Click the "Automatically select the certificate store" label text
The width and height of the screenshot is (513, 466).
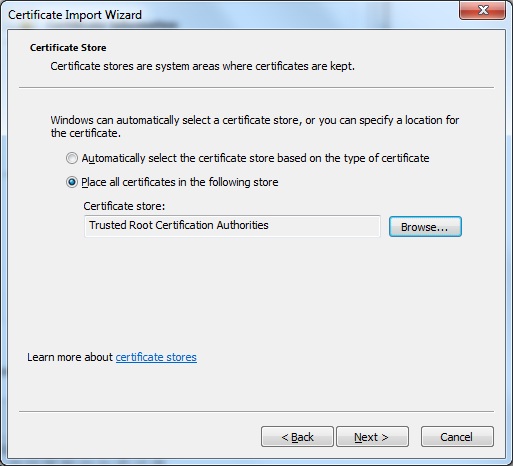coord(255,158)
